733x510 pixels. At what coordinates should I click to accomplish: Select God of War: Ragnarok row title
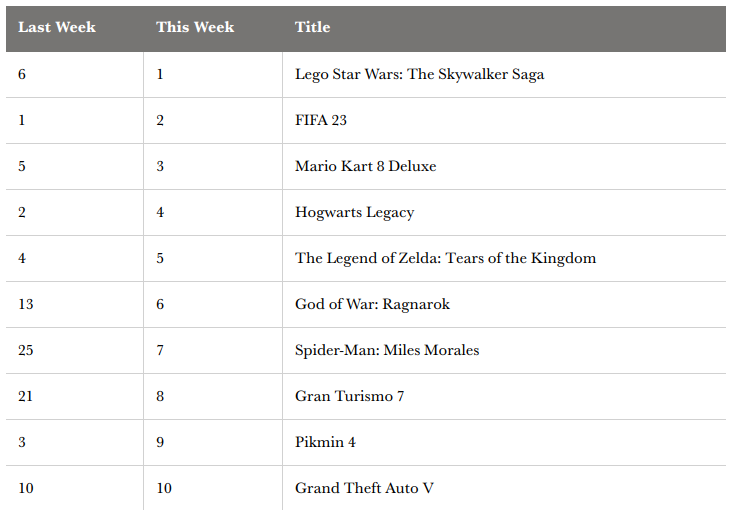[372, 304]
